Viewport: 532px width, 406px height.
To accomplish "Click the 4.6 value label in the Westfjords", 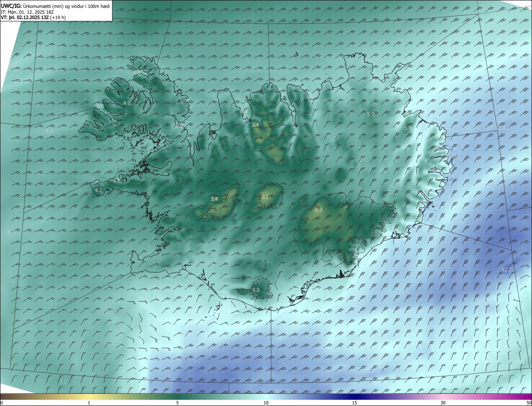I will point(127,103).
